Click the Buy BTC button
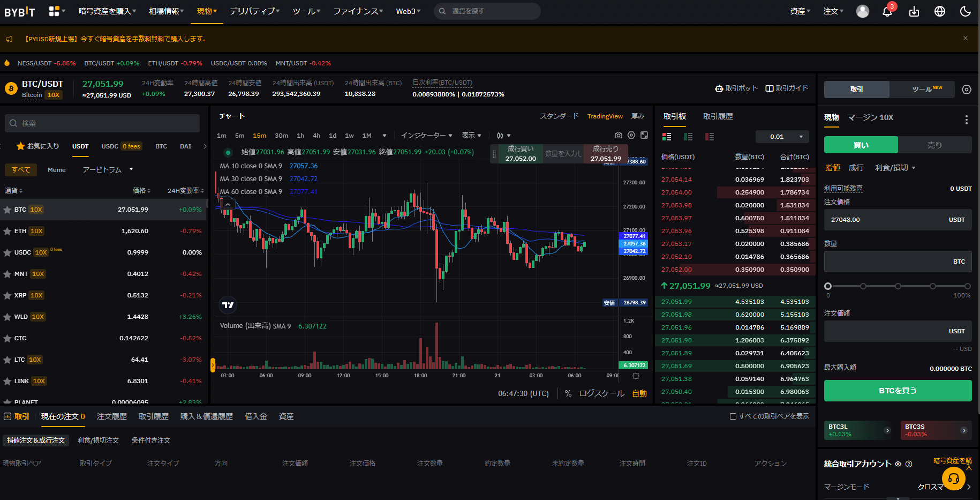 pyautogui.click(x=898, y=391)
